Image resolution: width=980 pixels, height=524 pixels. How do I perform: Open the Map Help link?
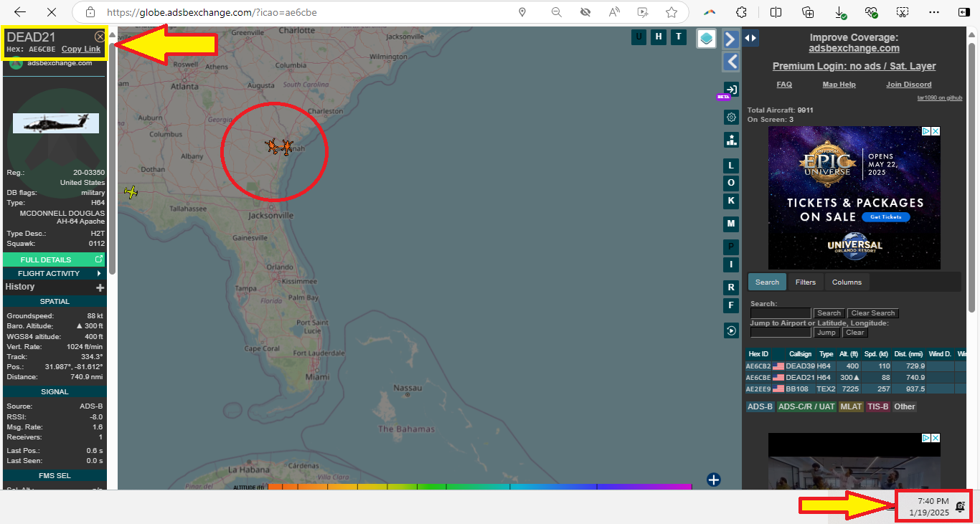pos(839,85)
